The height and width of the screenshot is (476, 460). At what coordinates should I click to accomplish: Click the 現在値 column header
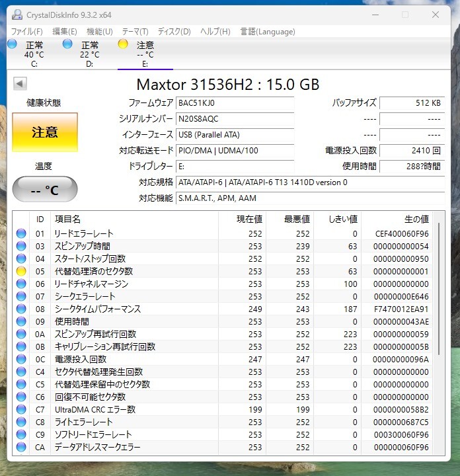(242, 219)
